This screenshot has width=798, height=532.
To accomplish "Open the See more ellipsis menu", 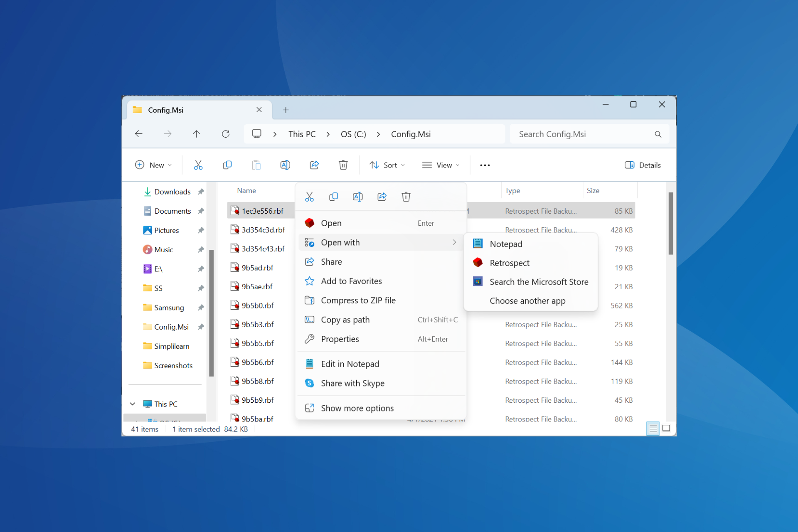I will click(485, 165).
